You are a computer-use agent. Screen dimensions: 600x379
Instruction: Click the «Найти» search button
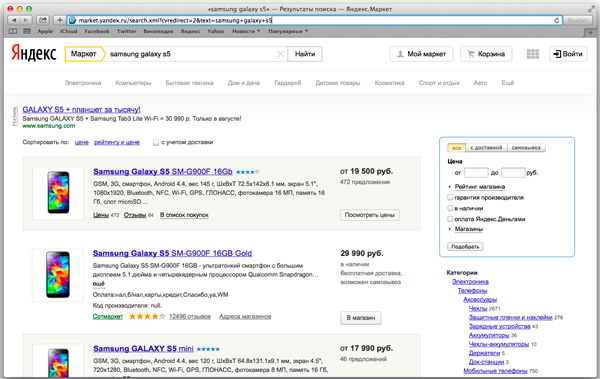305,54
